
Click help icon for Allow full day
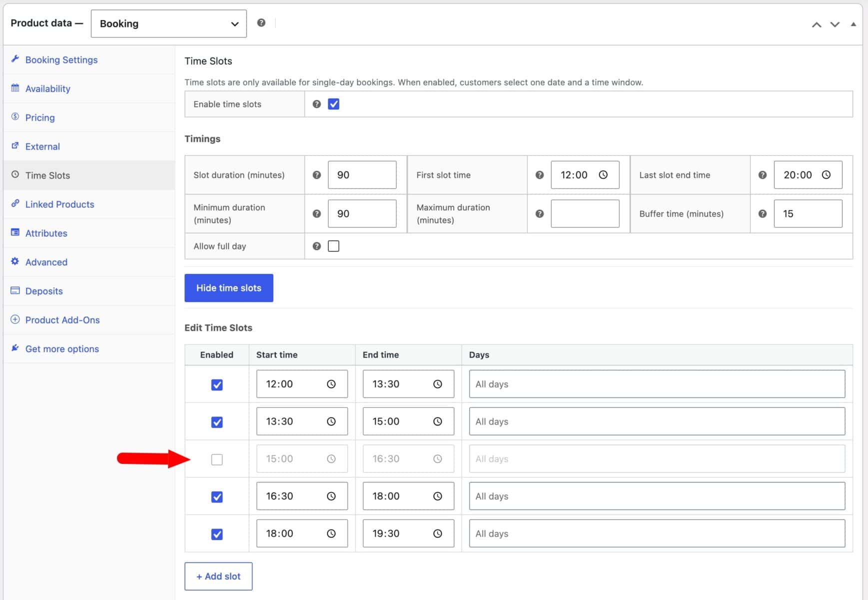[x=317, y=246]
